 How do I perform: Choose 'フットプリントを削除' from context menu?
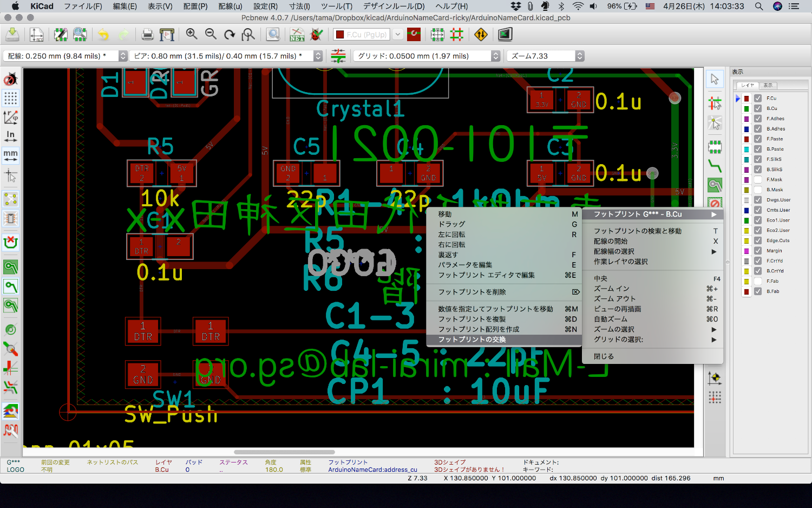point(472,292)
